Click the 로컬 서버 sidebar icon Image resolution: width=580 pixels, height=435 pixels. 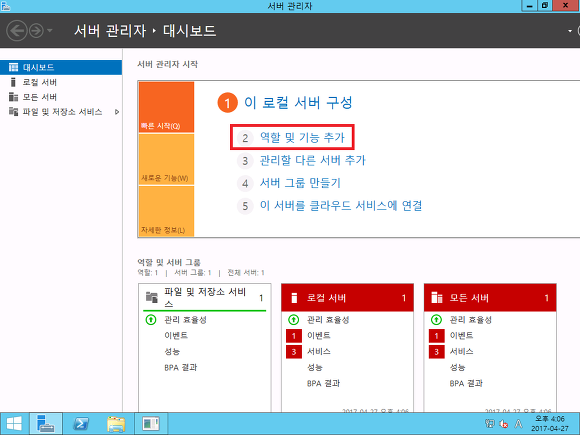(13, 82)
